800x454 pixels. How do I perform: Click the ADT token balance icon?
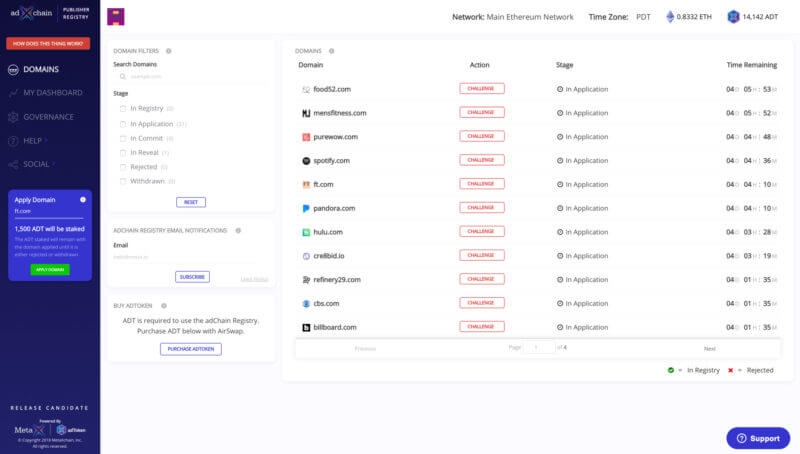(x=733, y=17)
